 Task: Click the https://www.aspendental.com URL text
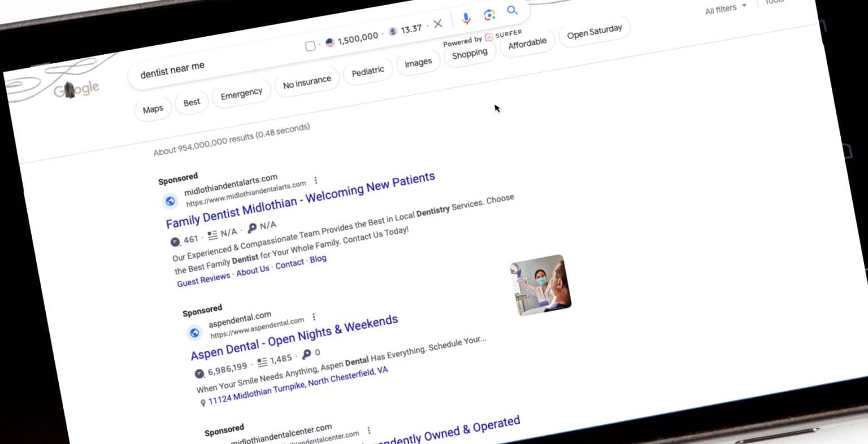[x=257, y=328]
